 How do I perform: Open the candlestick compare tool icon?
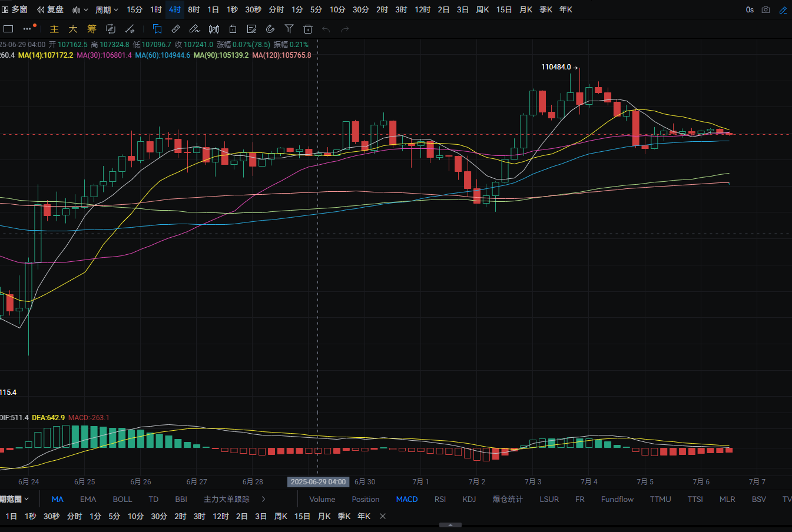click(x=214, y=29)
